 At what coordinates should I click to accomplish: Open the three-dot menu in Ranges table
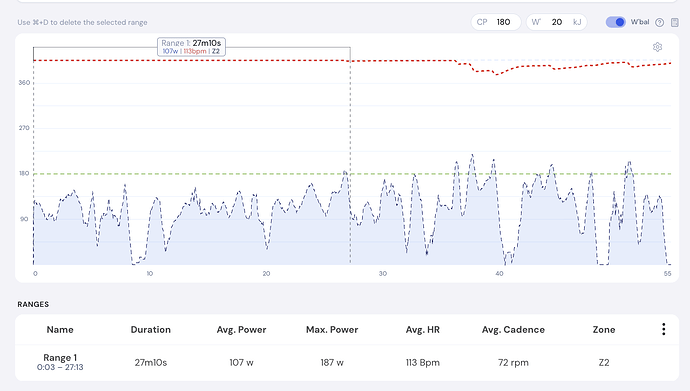(664, 329)
